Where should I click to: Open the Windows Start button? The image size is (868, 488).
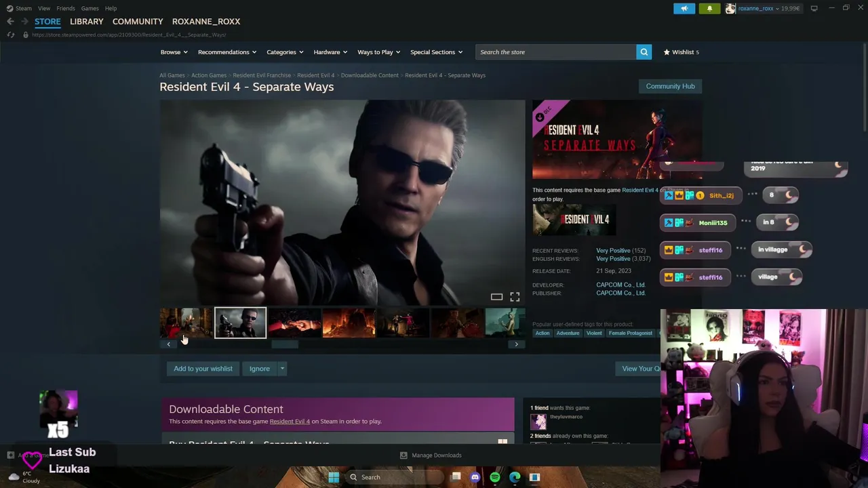pyautogui.click(x=334, y=477)
